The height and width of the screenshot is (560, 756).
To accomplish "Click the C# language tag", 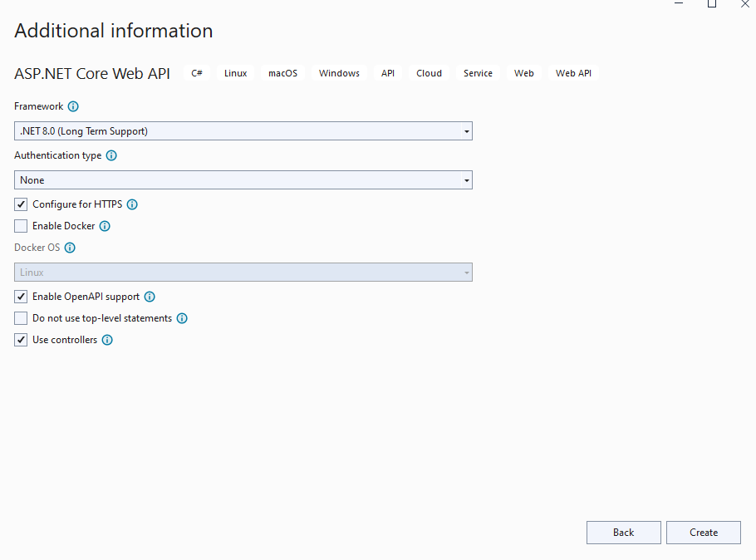I will click(x=197, y=73).
